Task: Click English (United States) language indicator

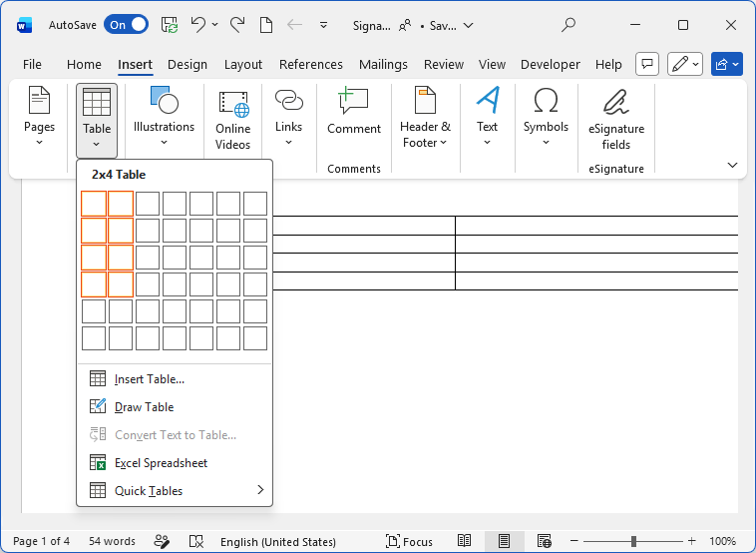Action: pos(278,541)
